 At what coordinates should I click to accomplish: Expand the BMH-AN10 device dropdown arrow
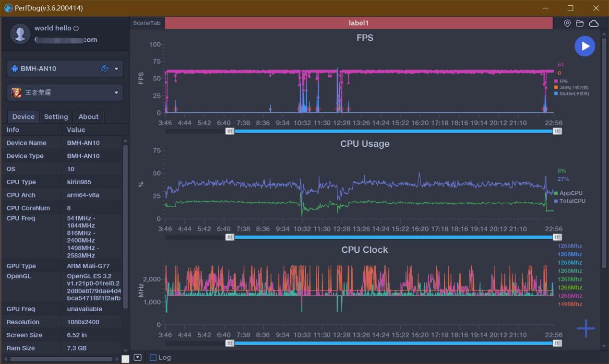click(x=116, y=69)
